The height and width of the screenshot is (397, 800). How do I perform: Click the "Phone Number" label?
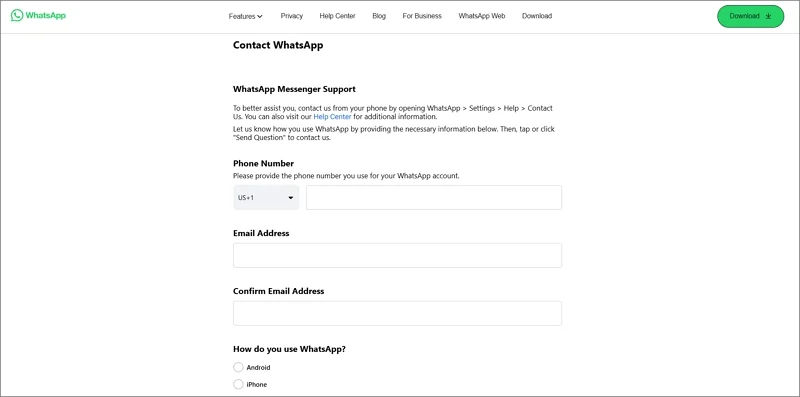tap(263, 164)
